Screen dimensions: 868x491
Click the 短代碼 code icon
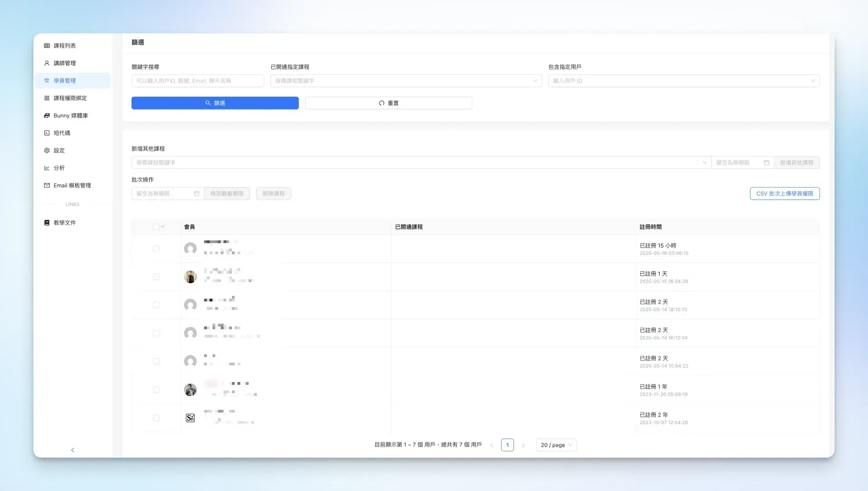[47, 133]
